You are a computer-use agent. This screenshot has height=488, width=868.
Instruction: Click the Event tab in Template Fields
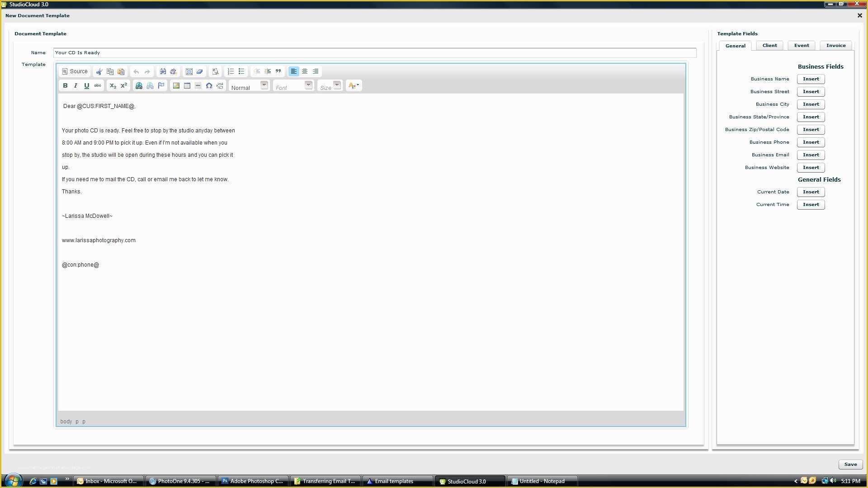(802, 45)
